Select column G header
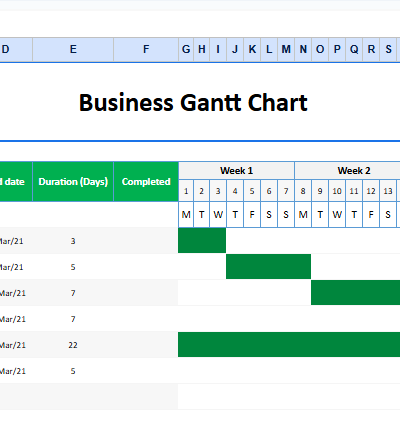 (186, 50)
